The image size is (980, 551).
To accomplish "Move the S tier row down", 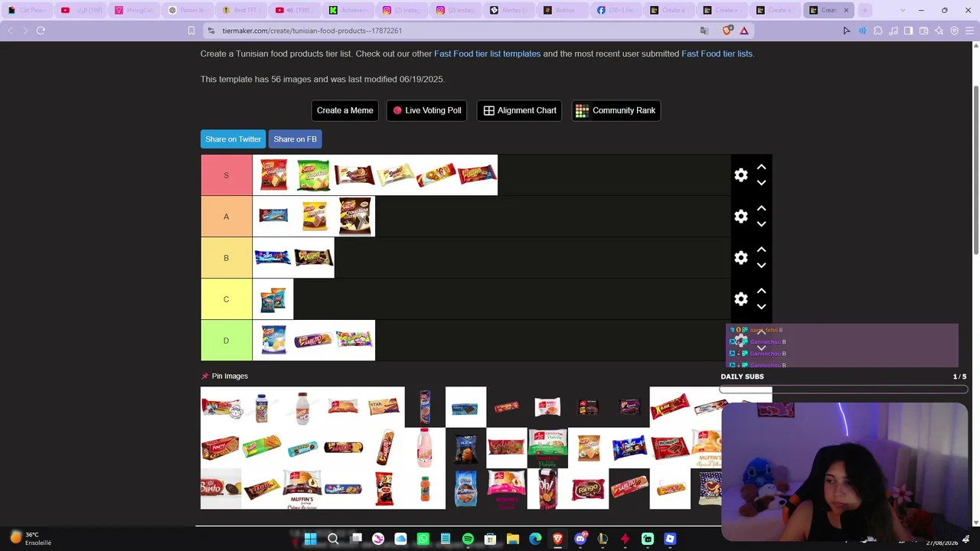I will (761, 183).
